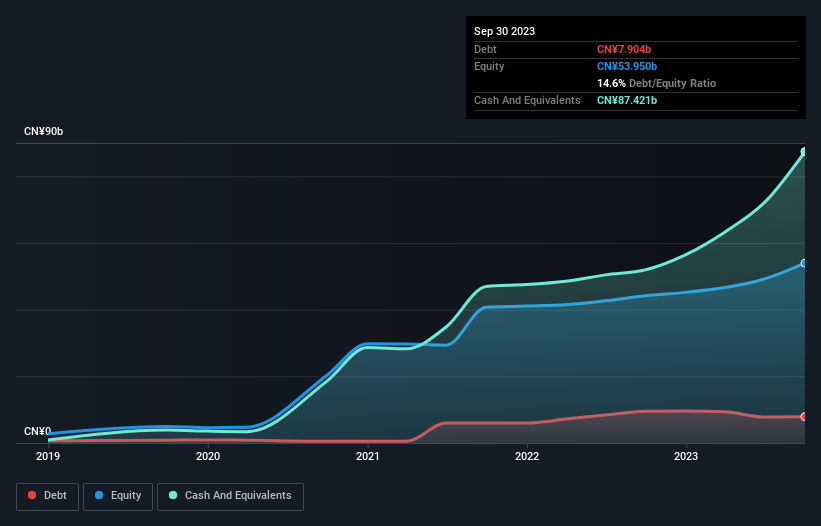The height and width of the screenshot is (526, 821).
Task: Click the CN¥7.904b debt value
Action: coord(624,49)
